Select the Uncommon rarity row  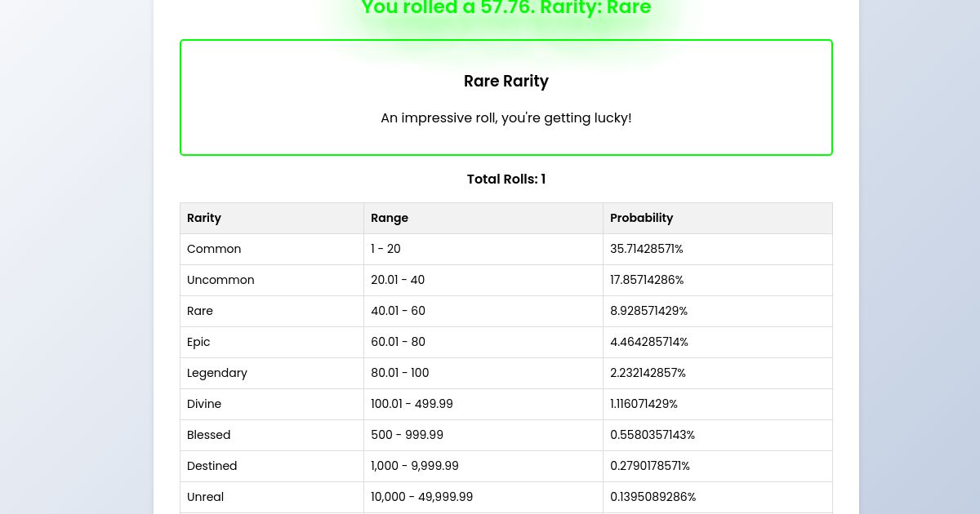click(220, 280)
